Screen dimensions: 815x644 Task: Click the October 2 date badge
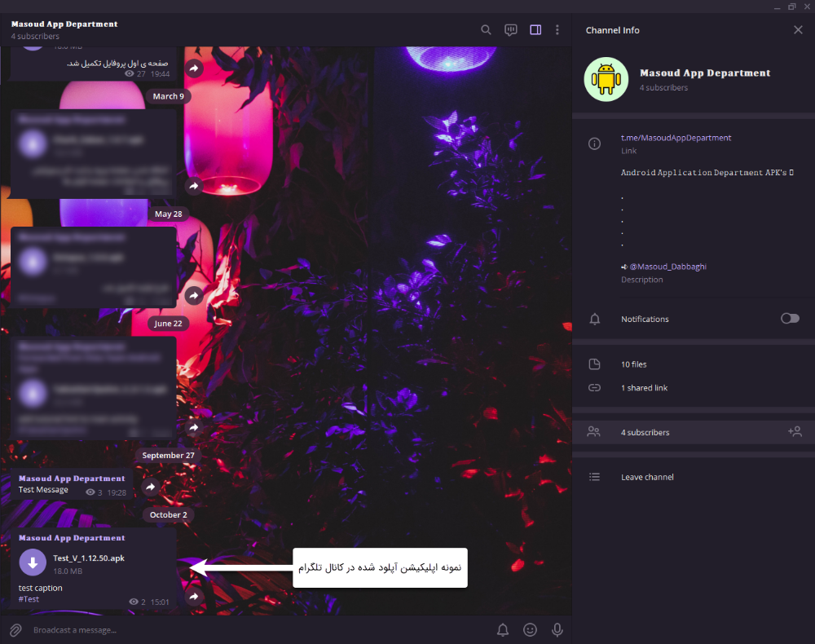click(x=169, y=514)
